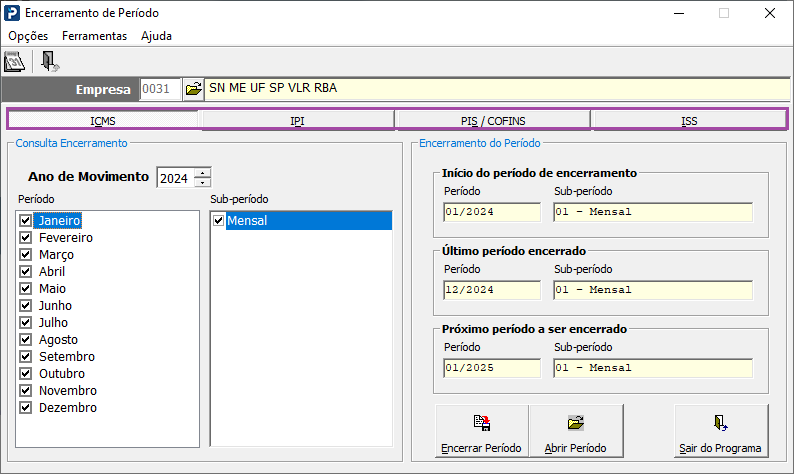Uncheck the Maio checkbox
Screen dimensions: 794x475
point(25,288)
